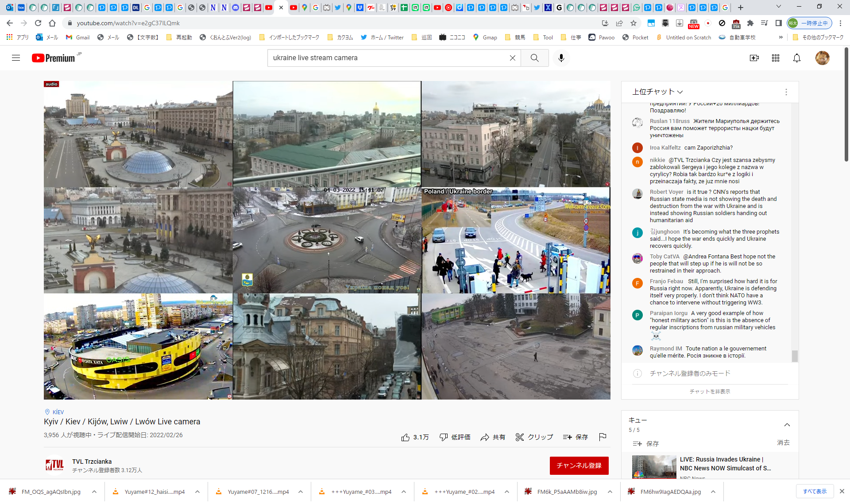Image resolution: width=850 pixels, height=504 pixels.
Task: Click the chat panel scrollbar thumb
Action: point(795,356)
